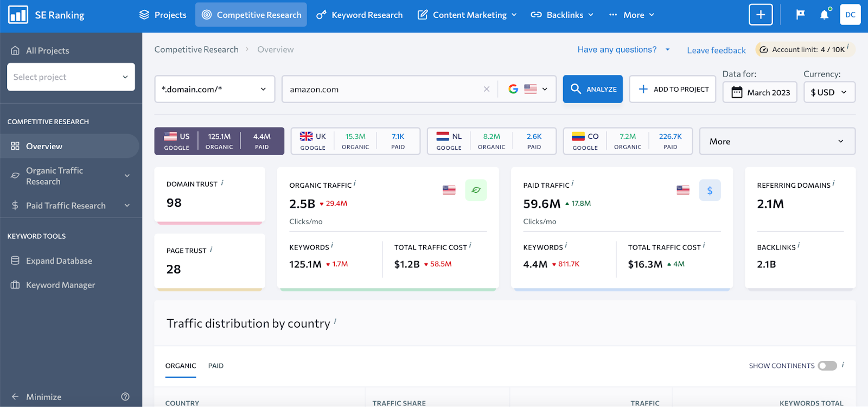
Task: Click the ANALYZE button
Action: 593,89
